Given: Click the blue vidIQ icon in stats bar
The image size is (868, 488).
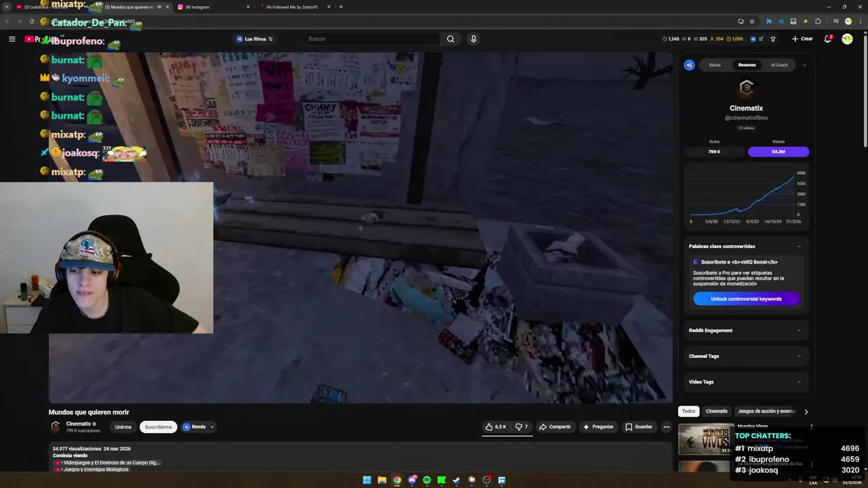Looking at the screenshot, I should click(753, 39).
